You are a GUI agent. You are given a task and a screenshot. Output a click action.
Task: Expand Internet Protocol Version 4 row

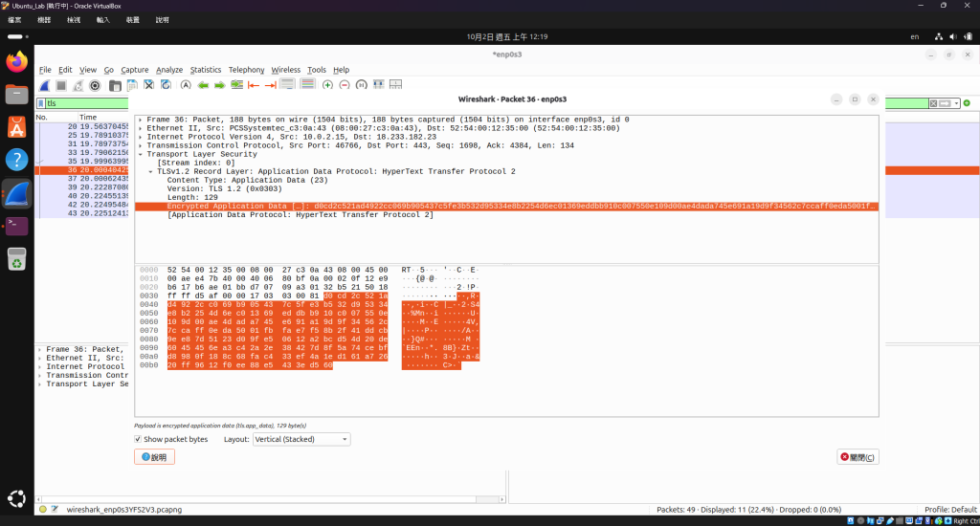coord(140,137)
